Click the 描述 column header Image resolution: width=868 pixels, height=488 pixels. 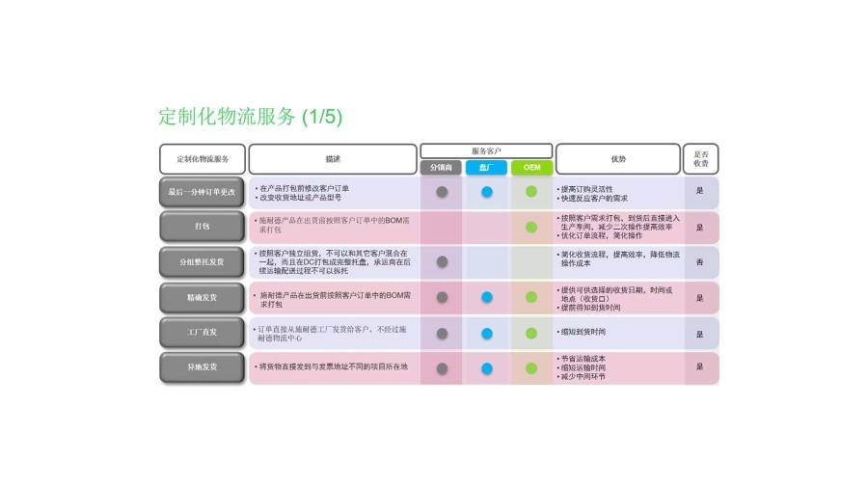coord(333,159)
